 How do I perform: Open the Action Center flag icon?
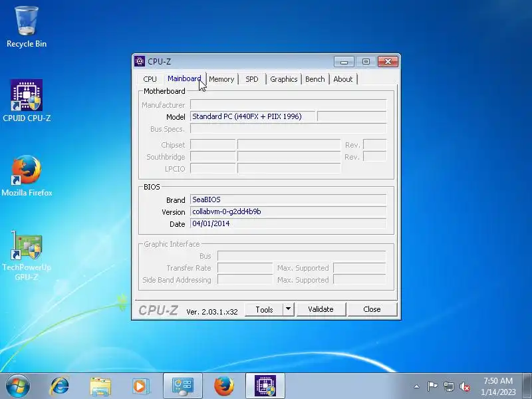click(432, 386)
